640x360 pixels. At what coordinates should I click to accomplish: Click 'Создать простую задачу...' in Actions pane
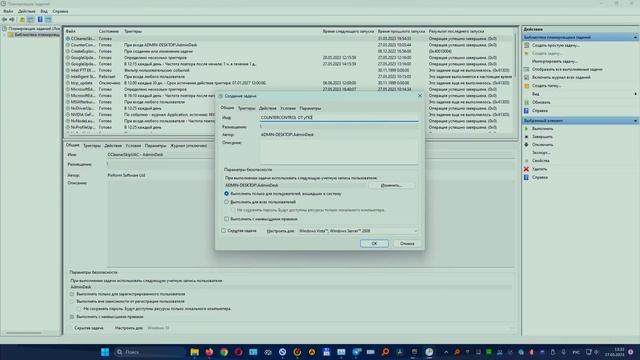pos(556,45)
